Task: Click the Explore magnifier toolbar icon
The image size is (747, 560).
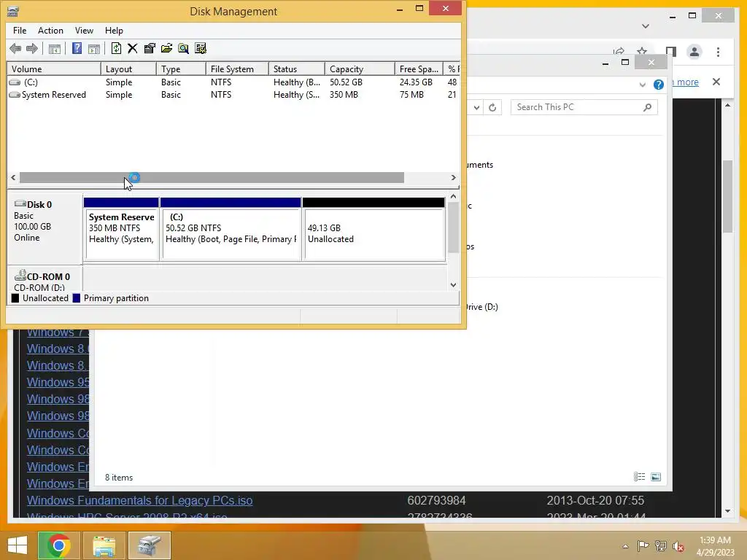Action: 183,48
